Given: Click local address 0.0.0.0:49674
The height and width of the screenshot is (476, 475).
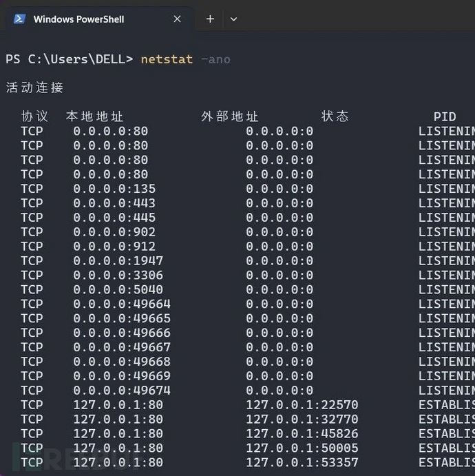Looking at the screenshot, I should (x=122, y=391).
